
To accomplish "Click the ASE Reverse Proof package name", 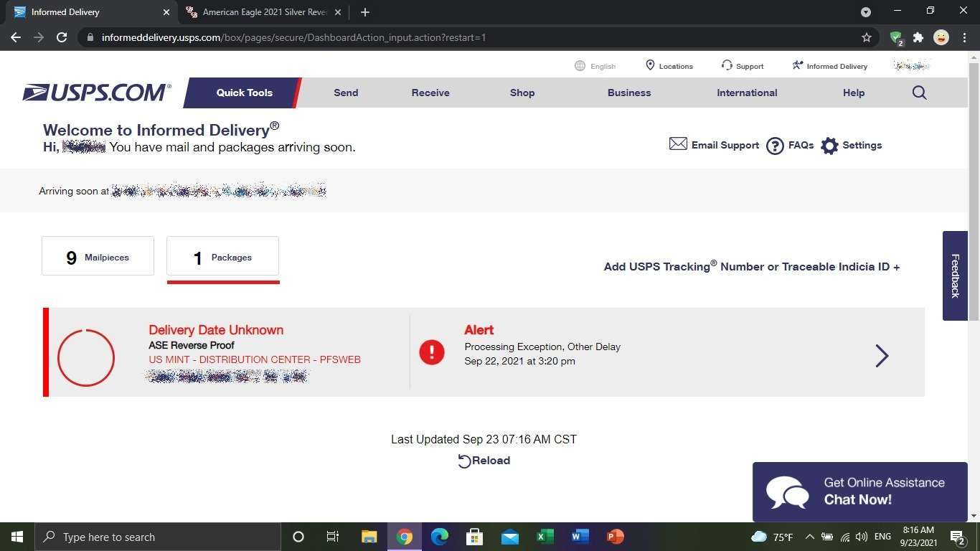I will [192, 345].
